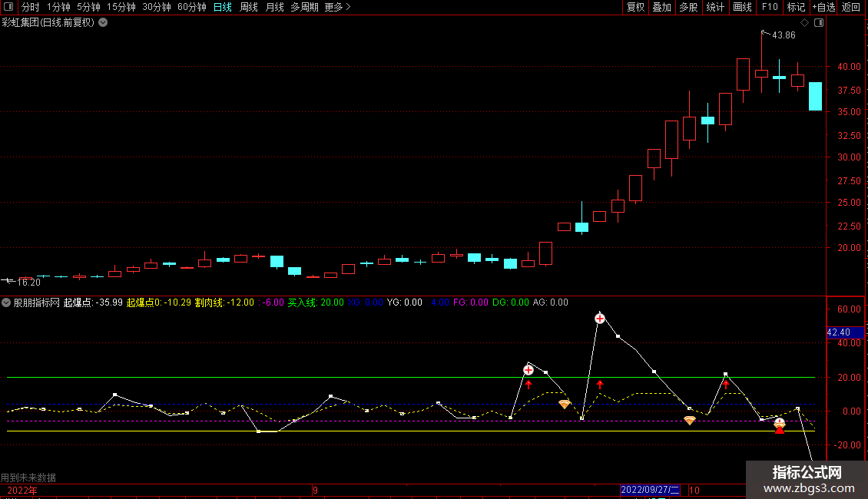Image resolution: width=868 pixels, height=499 pixels.
Task: Click the second orange diamond marker
Action: click(x=689, y=421)
